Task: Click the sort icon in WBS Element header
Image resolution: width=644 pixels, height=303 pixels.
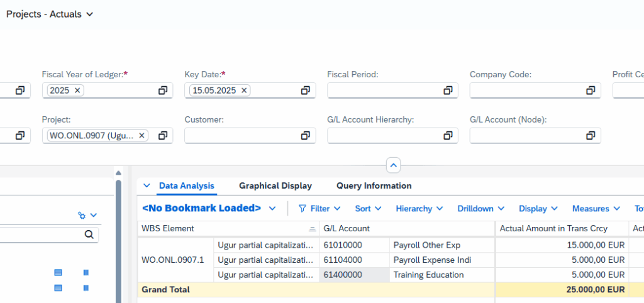Action: [312, 229]
